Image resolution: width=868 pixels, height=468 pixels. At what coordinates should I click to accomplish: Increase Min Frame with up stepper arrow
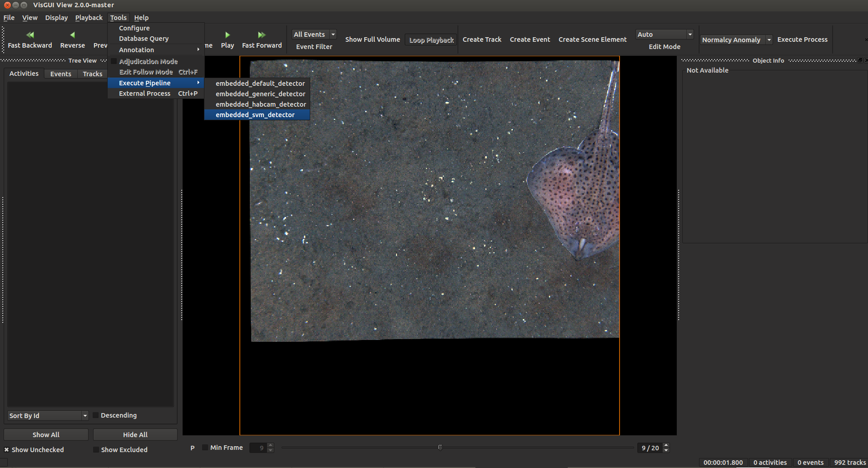(x=271, y=445)
